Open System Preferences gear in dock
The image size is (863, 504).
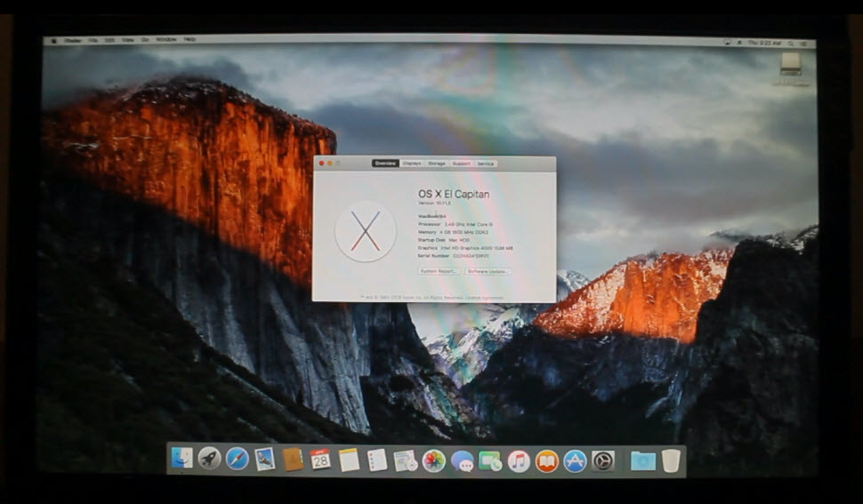tap(603, 460)
